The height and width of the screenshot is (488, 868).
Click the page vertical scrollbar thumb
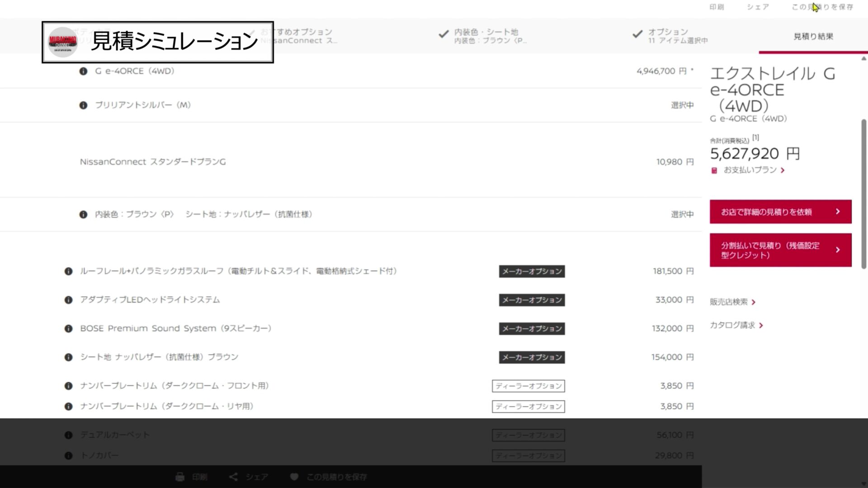pos(863,194)
